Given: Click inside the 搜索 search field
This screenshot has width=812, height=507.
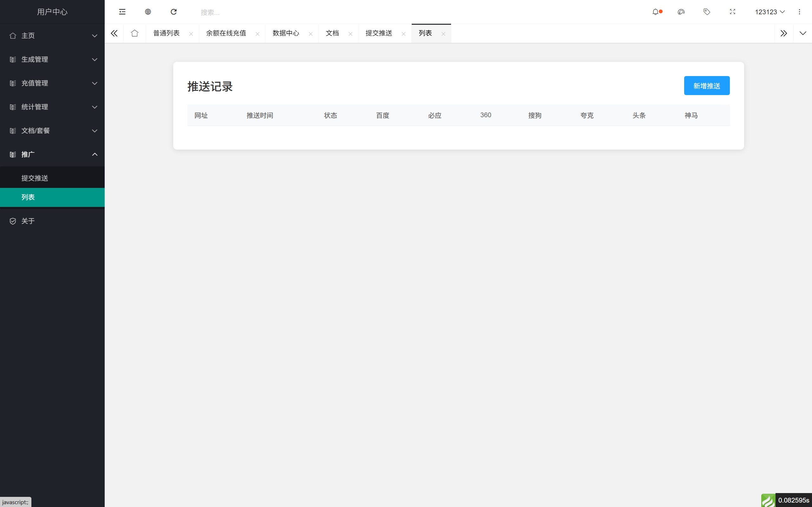Looking at the screenshot, I should point(235,12).
